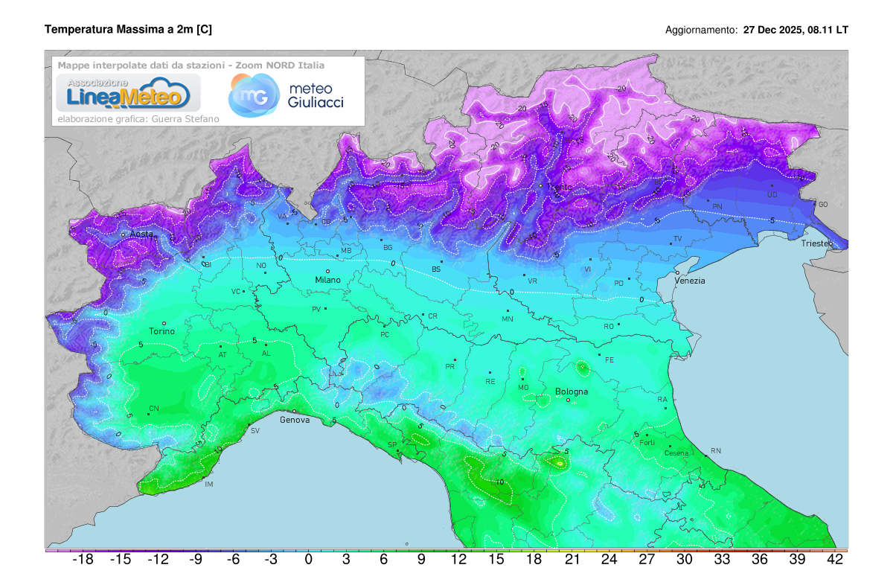Click the Aggiornamento timestamp text
The image size is (893, 588).
757,31
